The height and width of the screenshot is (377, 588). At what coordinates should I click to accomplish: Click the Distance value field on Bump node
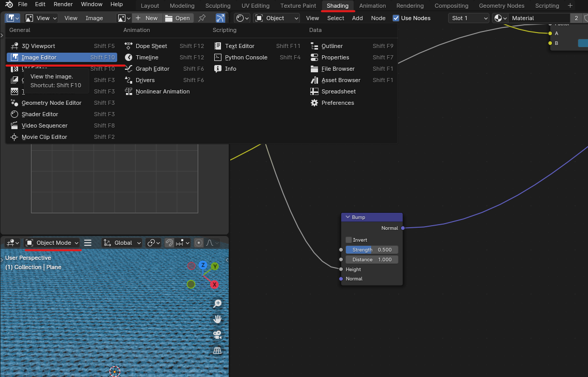click(372, 260)
